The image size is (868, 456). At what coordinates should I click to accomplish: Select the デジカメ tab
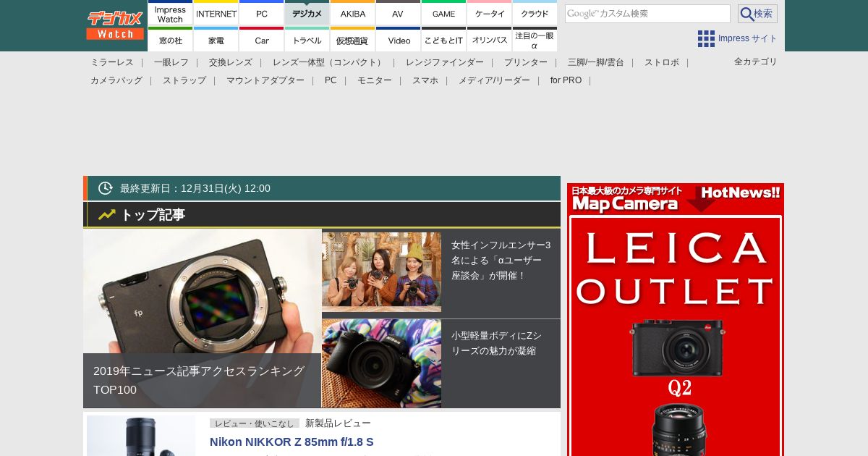(x=307, y=12)
